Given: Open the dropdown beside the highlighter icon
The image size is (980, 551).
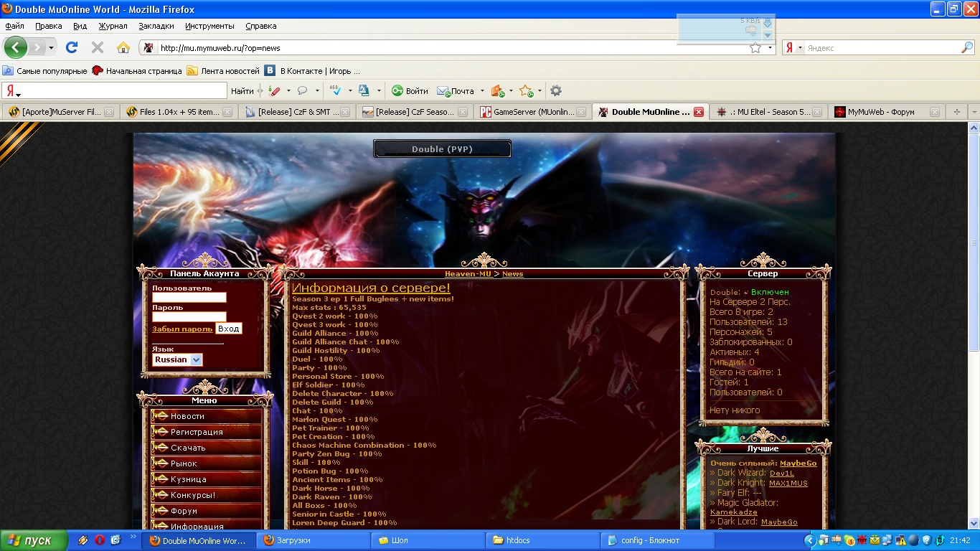Looking at the screenshot, I should [x=288, y=91].
